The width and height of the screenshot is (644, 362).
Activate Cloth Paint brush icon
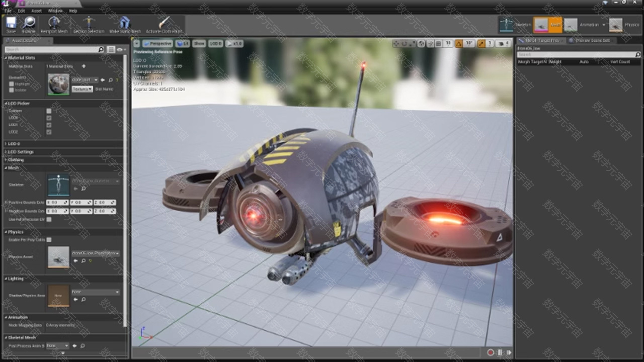(164, 24)
